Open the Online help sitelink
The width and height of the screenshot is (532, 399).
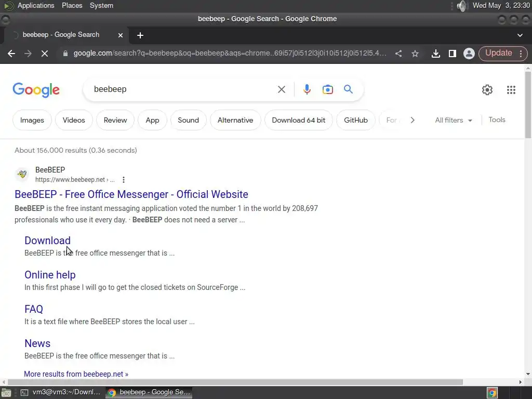point(50,275)
